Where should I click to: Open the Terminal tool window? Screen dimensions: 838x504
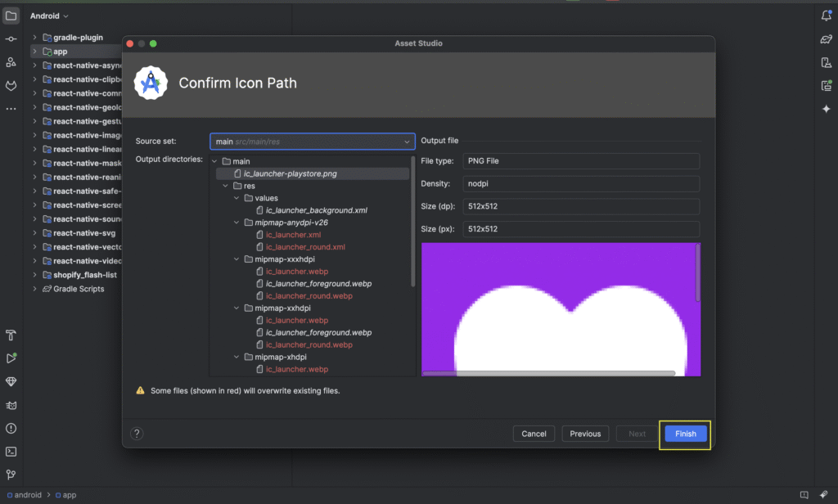(x=11, y=451)
